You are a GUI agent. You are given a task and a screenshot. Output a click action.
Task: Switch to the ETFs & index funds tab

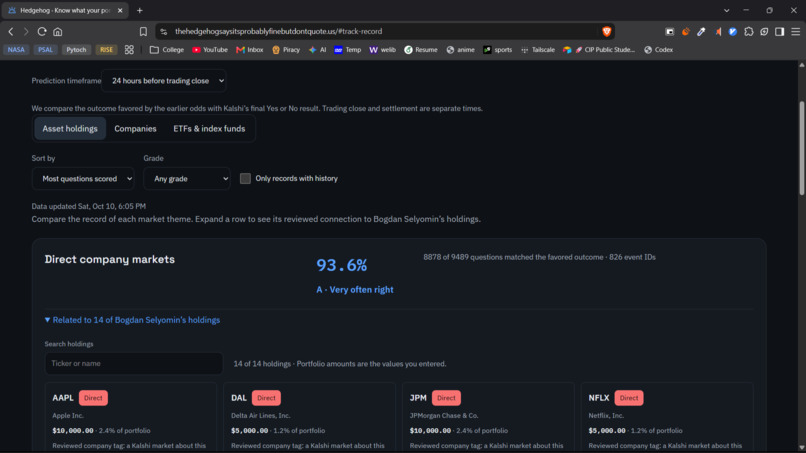209,129
